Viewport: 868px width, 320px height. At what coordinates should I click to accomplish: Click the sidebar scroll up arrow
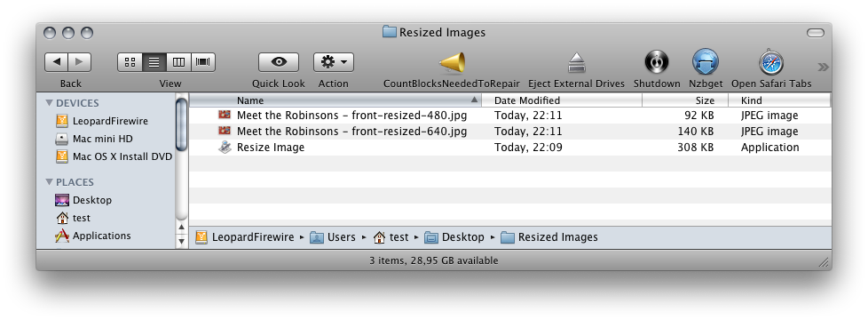click(x=182, y=228)
